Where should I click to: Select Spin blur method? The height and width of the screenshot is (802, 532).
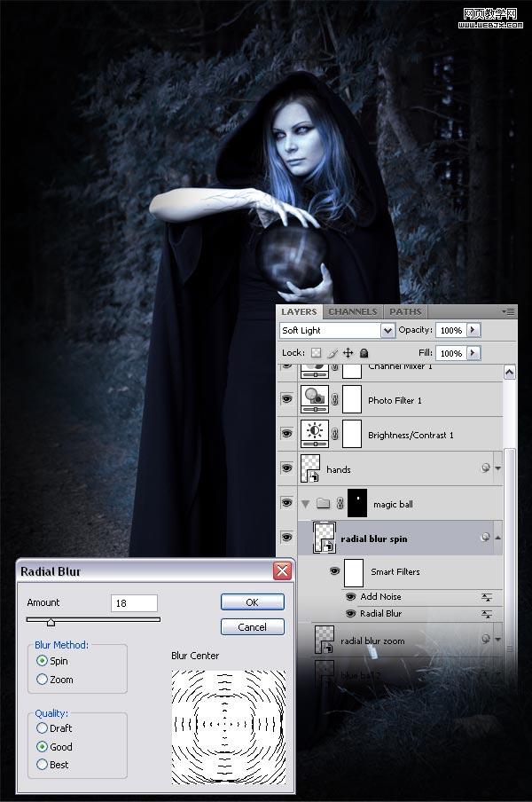tap(42, 661)
